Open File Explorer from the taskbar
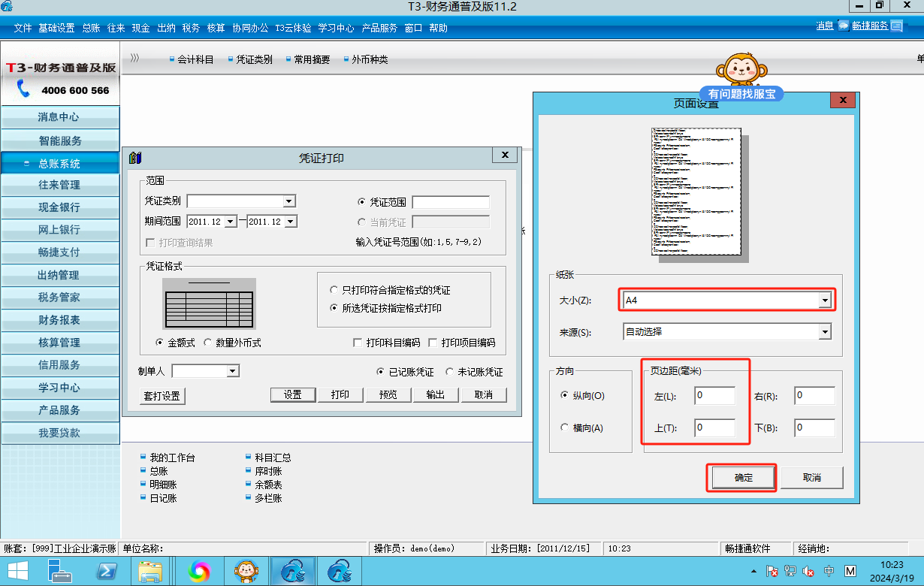Image resolution: width=924 pixels, height=586 pixels. pyautogui.click(x=151, y=571)
